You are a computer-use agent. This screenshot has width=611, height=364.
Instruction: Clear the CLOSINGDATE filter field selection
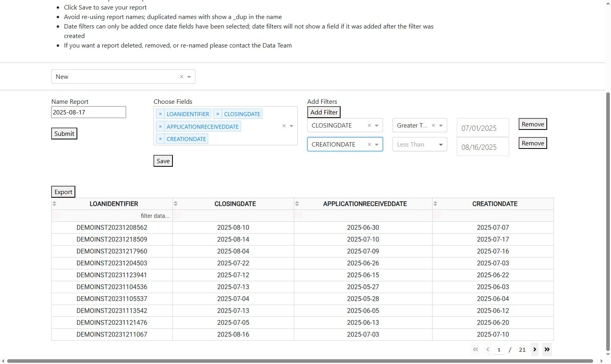[x=369, y=126]
